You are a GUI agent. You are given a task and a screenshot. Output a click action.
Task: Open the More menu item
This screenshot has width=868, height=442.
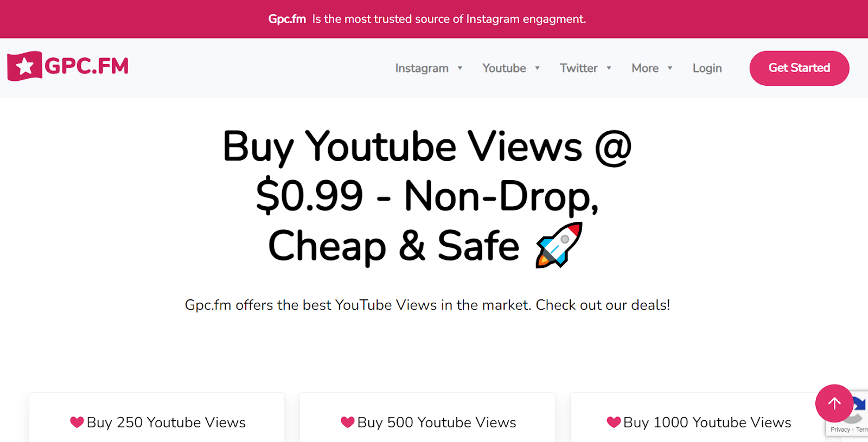click(645, 68)
